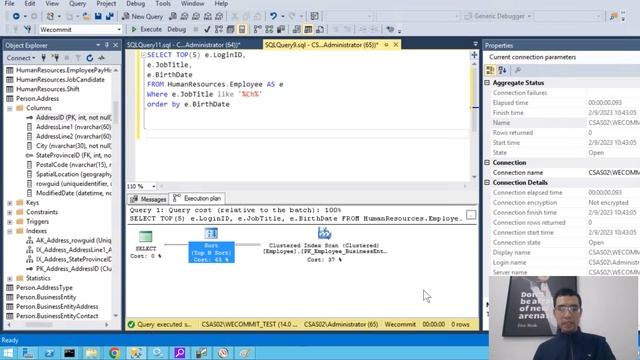Image resolution: width=640 pixels, height=360 pixels.
Task: Click the New Query toolbar button
Action: [142, 16]
